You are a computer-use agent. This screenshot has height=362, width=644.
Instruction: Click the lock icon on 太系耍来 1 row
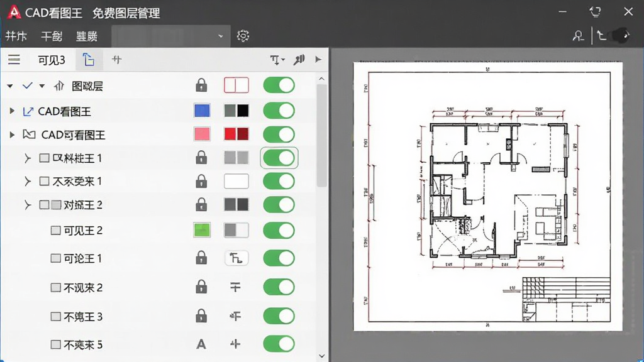tap(201, 181)
